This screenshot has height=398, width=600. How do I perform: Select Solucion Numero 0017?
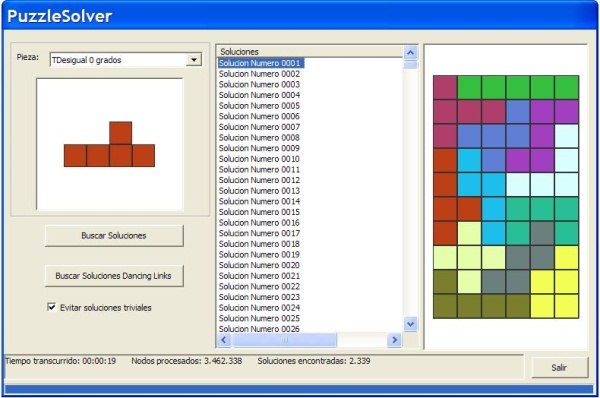point(259,233)
